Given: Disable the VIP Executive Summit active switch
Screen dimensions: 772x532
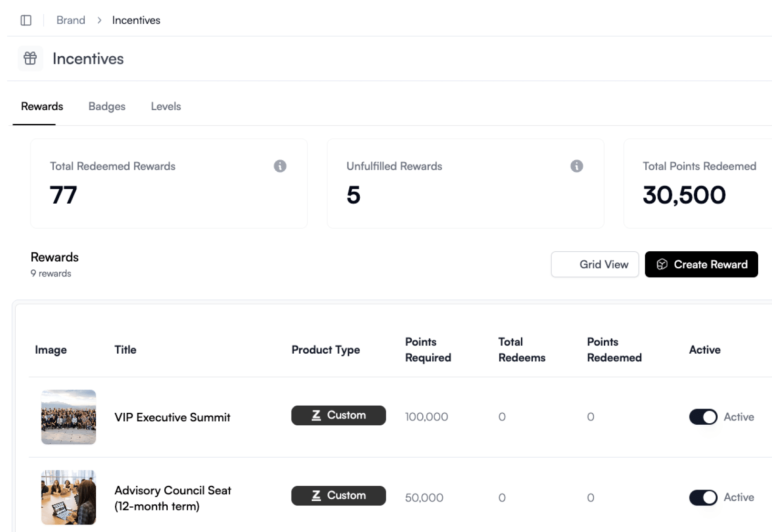Looking at the screenshot, I should click(x=703, y=417).
